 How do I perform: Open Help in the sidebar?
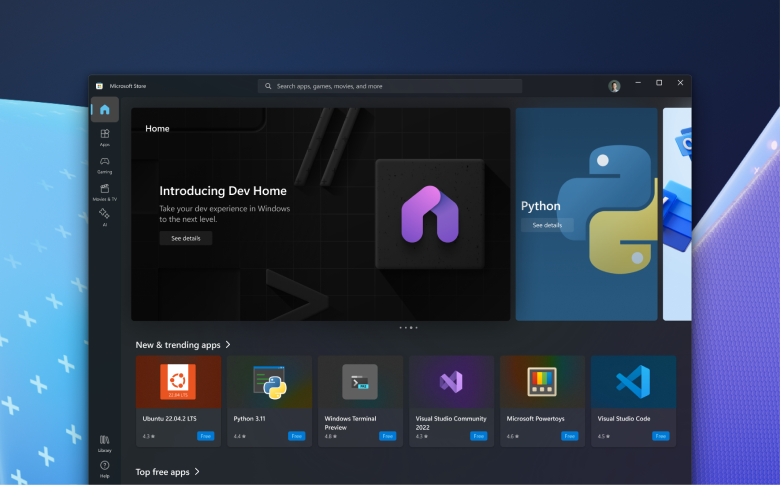pos(105,469)
